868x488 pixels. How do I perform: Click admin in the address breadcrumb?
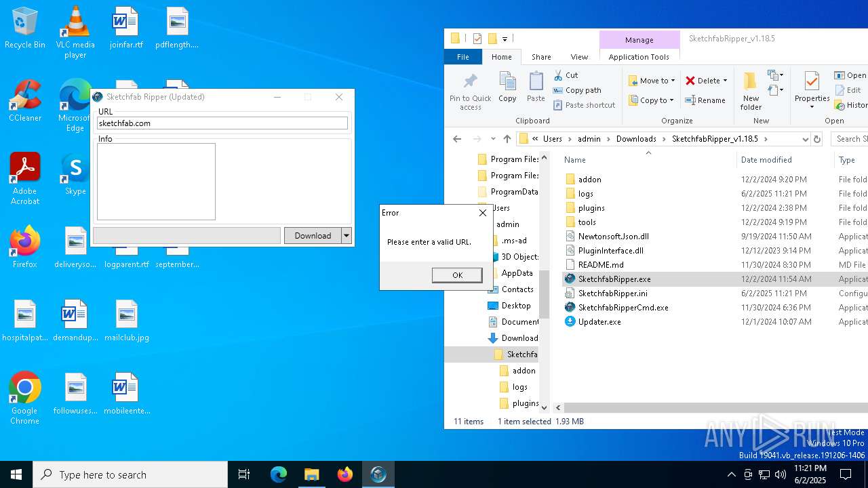click(x=589, y=139)
